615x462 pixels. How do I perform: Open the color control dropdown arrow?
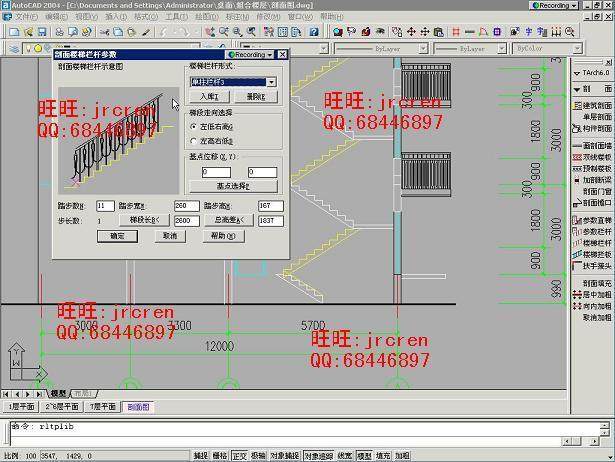click(324, 49)
